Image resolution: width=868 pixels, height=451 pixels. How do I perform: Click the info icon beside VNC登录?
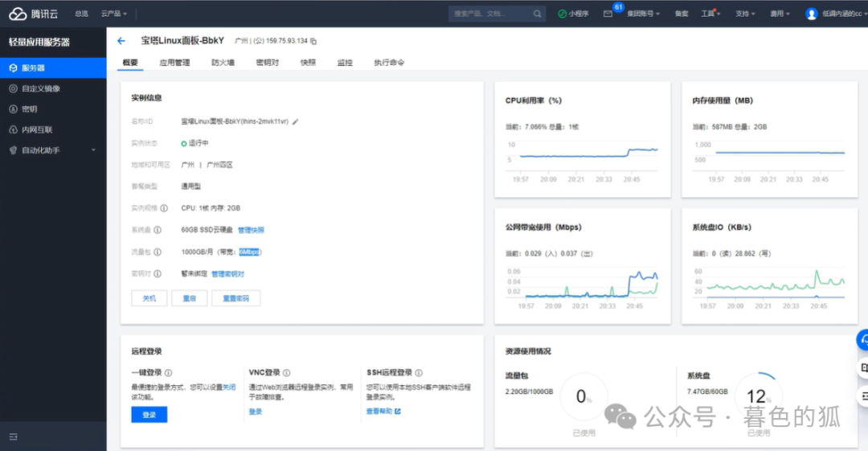pos(287,373)
